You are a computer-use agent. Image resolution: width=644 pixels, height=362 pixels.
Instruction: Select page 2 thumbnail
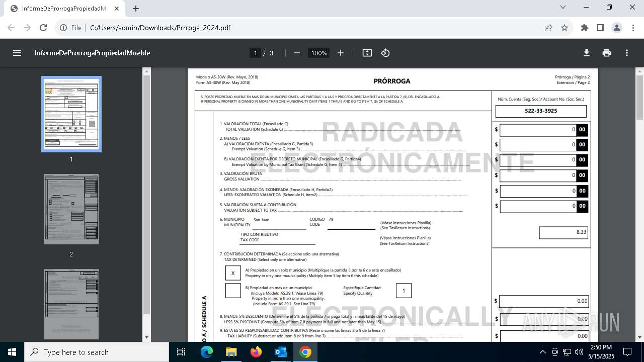[x=71, y=209]
